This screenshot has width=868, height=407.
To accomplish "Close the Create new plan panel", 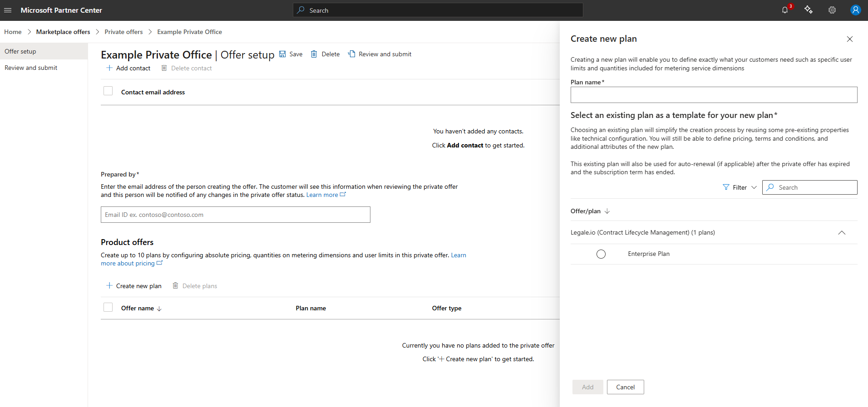I will coord(850,39).
